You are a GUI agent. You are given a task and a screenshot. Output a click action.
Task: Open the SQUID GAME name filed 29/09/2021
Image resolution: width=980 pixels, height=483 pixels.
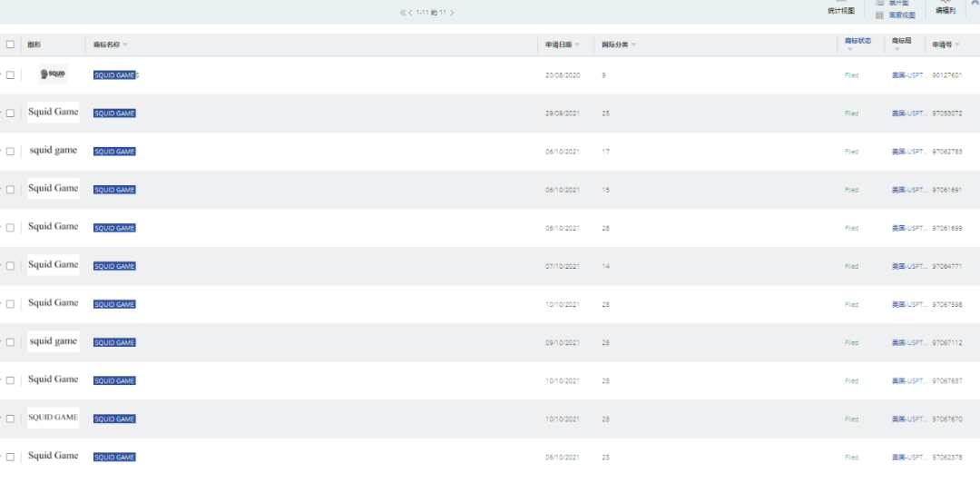[114, 113]
